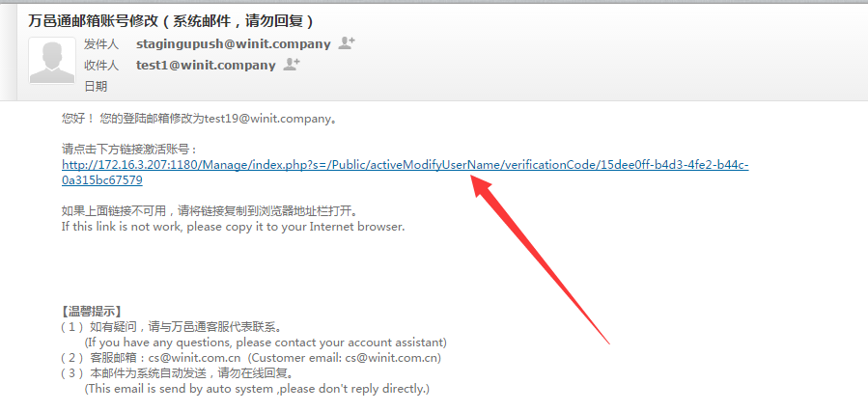Click the sender avatar placeholder image

52,61
